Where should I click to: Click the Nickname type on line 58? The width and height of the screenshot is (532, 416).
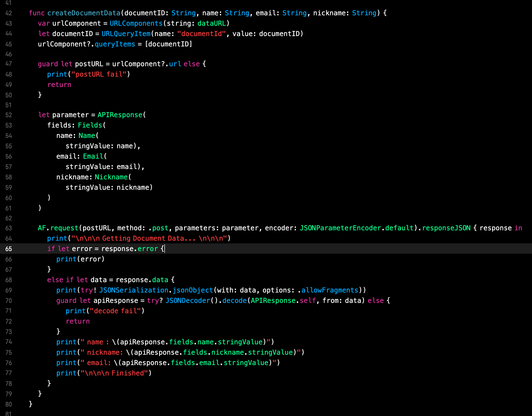[x=111, y=177]
